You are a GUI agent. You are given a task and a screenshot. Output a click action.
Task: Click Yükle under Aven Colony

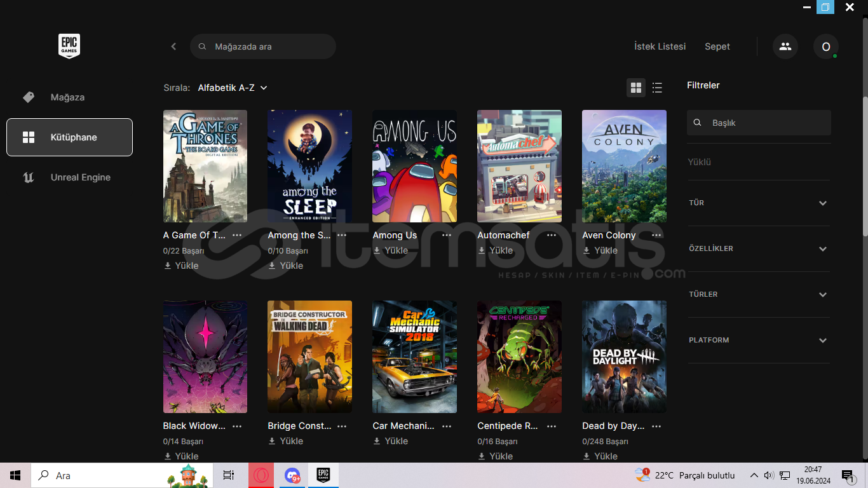click(x=600, y=250)
